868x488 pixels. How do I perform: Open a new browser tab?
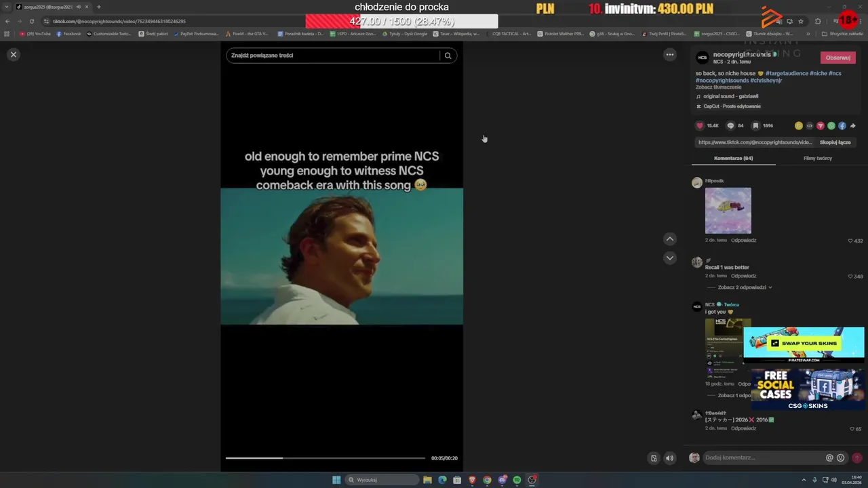[x=98, y=7]
